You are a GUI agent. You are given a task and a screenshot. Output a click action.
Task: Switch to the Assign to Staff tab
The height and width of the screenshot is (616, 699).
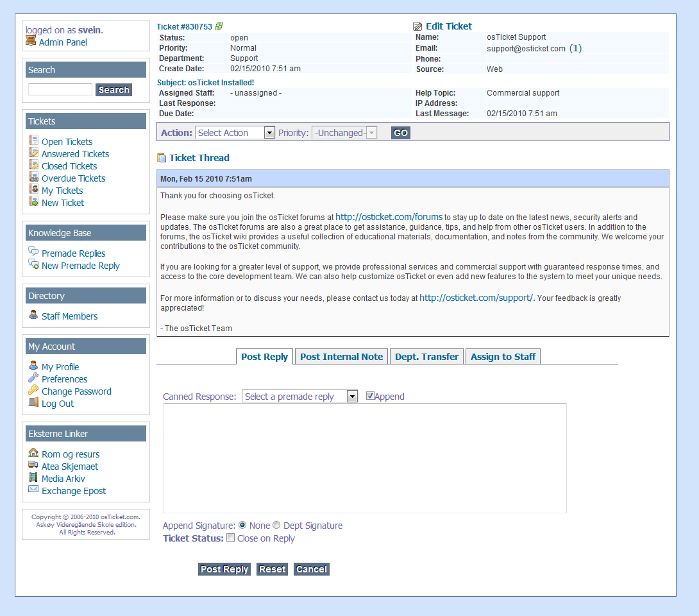click(503, 357)
